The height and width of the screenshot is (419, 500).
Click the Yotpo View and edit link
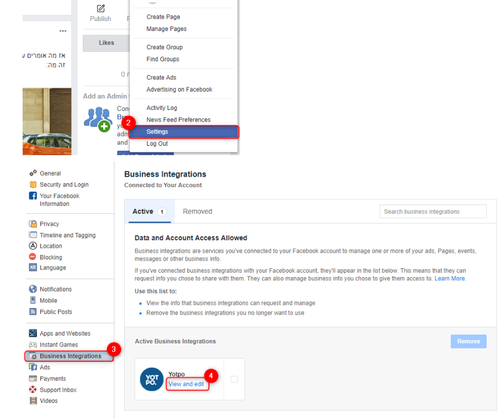186,384
